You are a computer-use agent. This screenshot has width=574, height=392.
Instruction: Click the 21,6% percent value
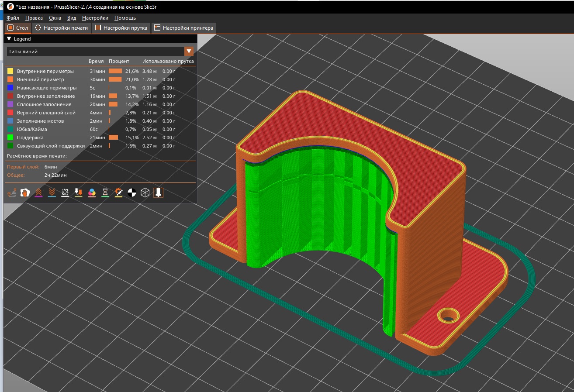132,71
